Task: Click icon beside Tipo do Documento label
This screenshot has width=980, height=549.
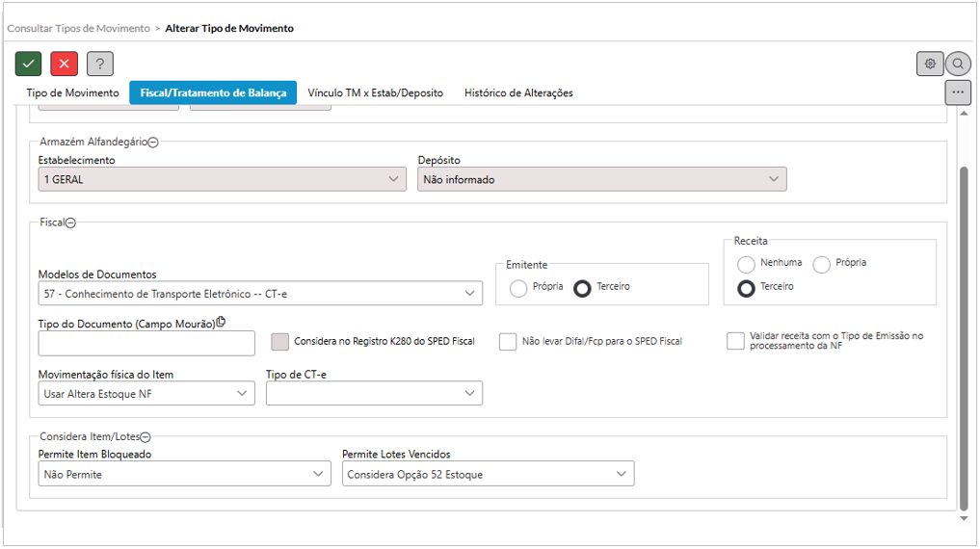Action: click(221, 323)
